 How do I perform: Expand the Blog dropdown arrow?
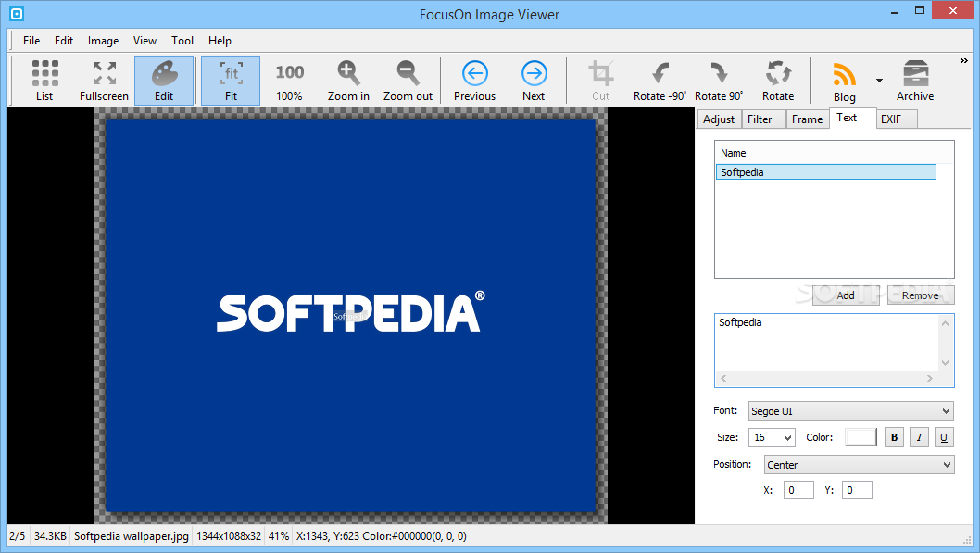(x=879, y=81)
